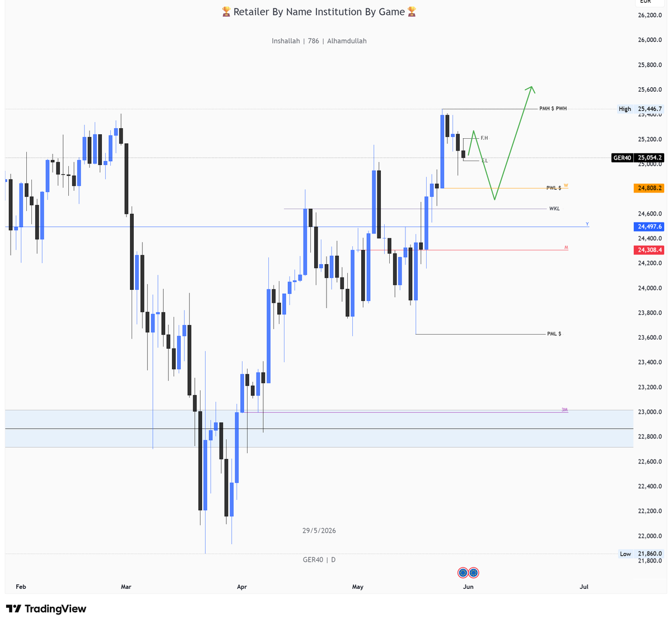Click the '29/5/2026' date text
Viewport: 672px width, 624px height.
[x=319, y=531]
